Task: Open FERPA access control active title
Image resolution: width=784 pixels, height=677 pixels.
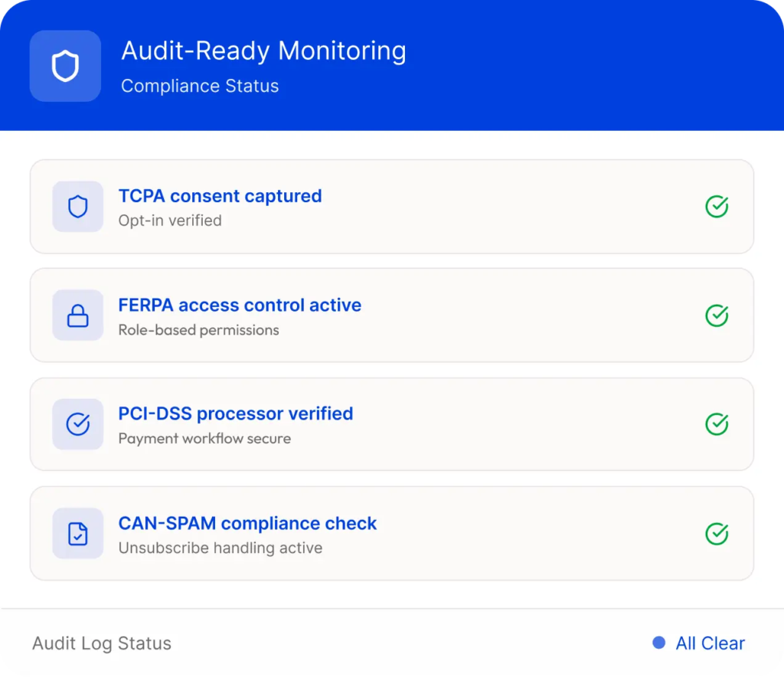Action: tap(240, 306)
